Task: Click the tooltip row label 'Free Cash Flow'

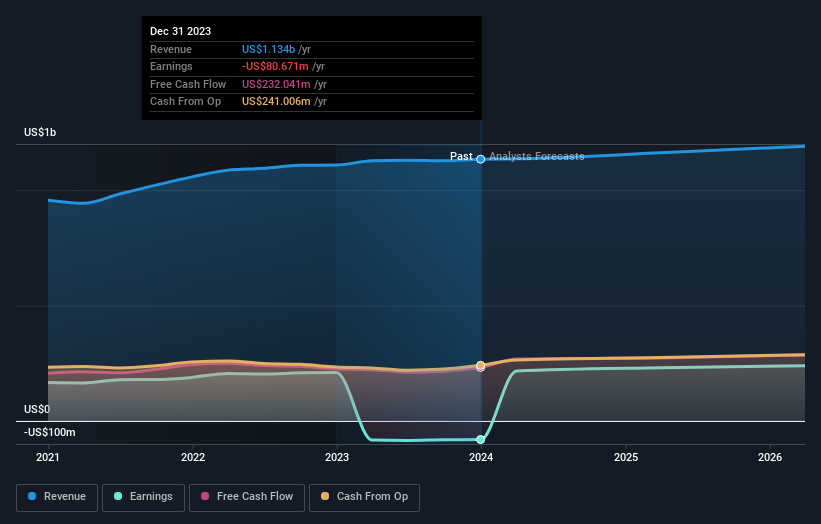Action: point(188,84)
